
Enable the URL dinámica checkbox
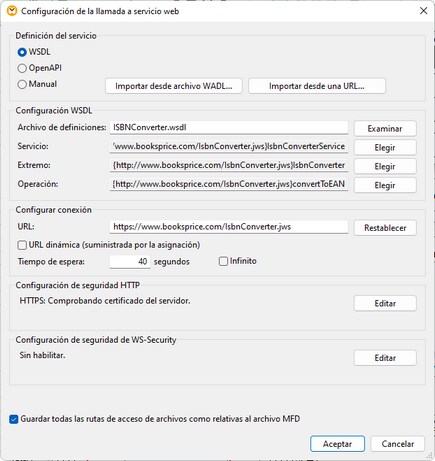coord(22,245)
